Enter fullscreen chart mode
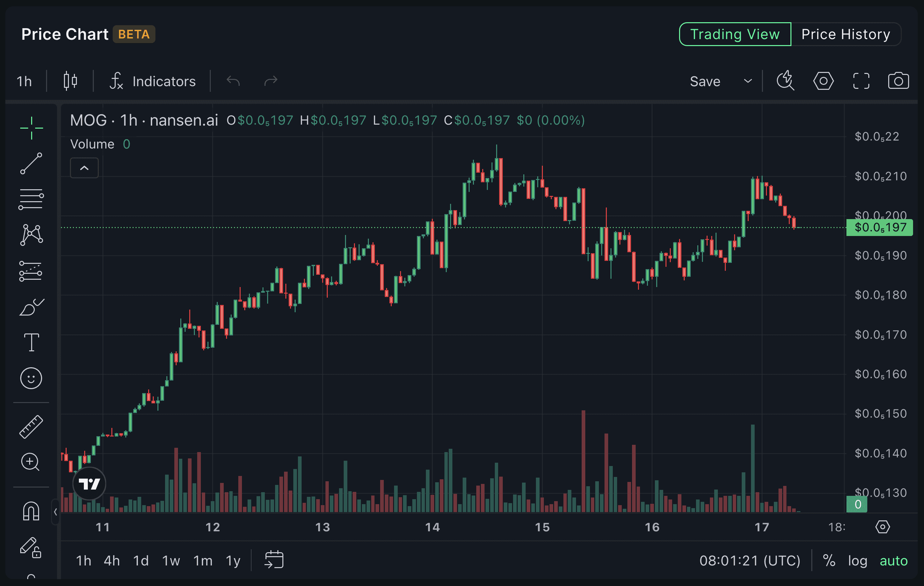Image resolution: width=924 pixels, height=586 pixels. 861,81
